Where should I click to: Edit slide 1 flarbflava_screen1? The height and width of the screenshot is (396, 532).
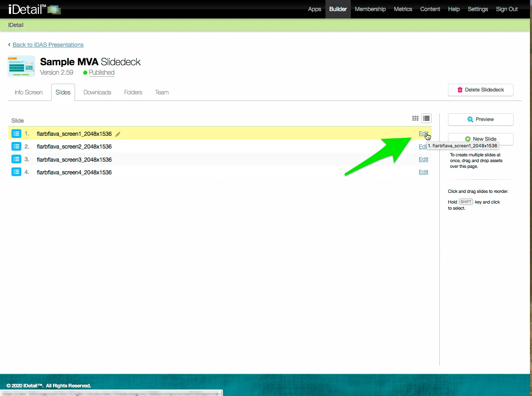(423, 133)
